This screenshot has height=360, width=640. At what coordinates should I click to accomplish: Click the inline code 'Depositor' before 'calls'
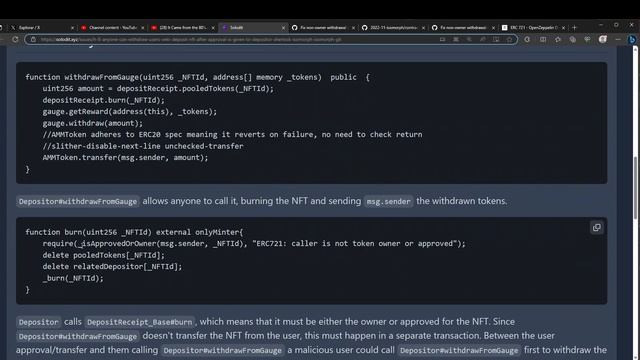point(38,322)
